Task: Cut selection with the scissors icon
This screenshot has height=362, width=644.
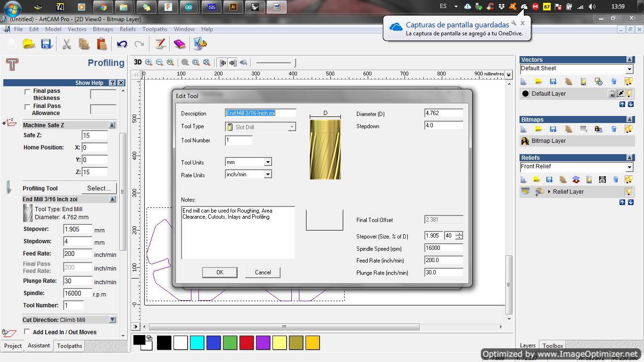Action: pos(66,44)
